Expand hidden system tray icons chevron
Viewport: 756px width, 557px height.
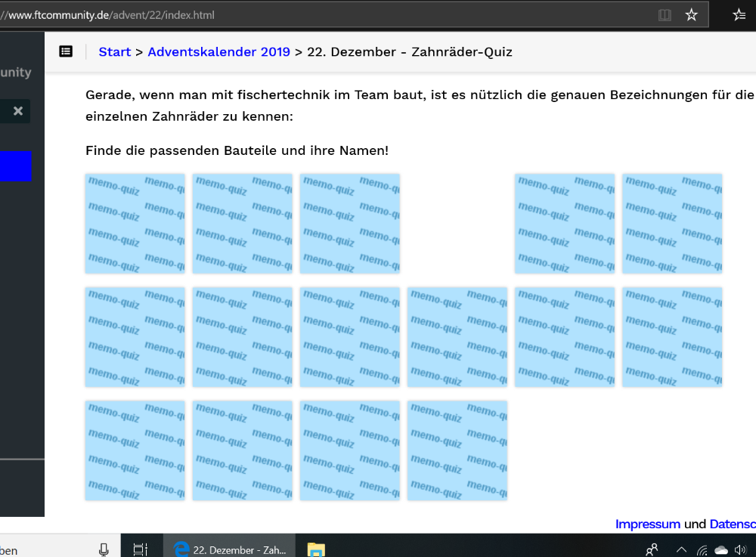click(x=681, y=549)
